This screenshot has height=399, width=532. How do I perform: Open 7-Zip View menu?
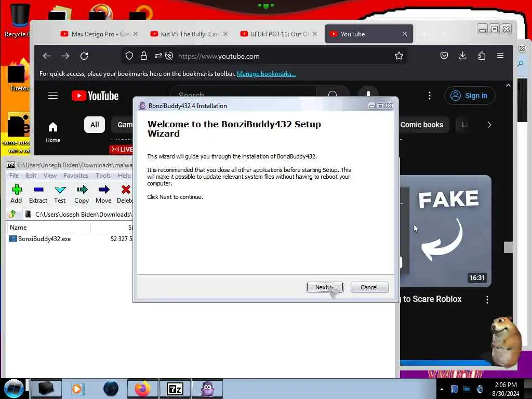click(x=50, y=176)
